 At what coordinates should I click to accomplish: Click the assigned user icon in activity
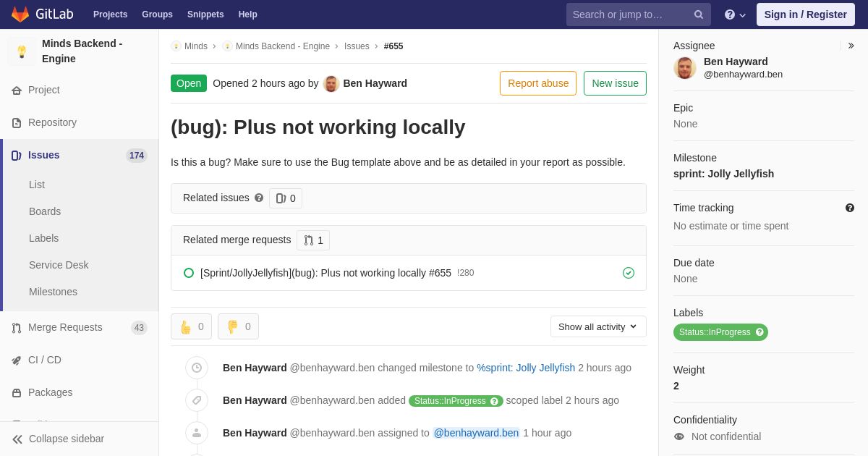click(x=197, y=433)
